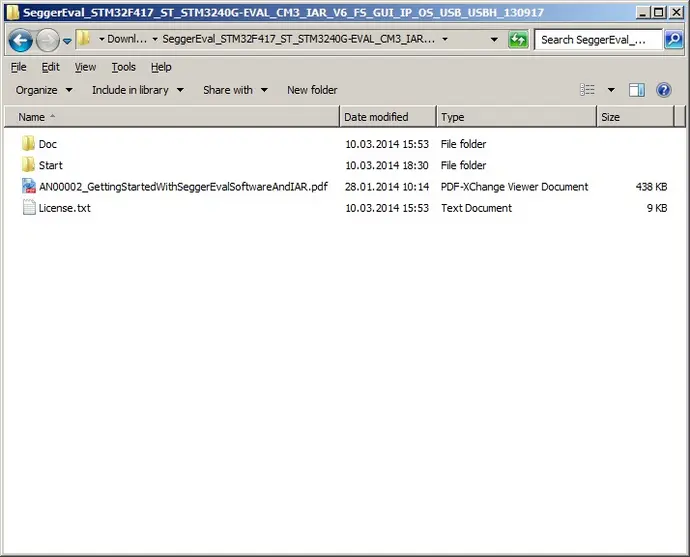Screen dimensions: 690x557
Task: Click the Forward navigation arrow button
Action: pyautogui.click(x=47, y=40)
